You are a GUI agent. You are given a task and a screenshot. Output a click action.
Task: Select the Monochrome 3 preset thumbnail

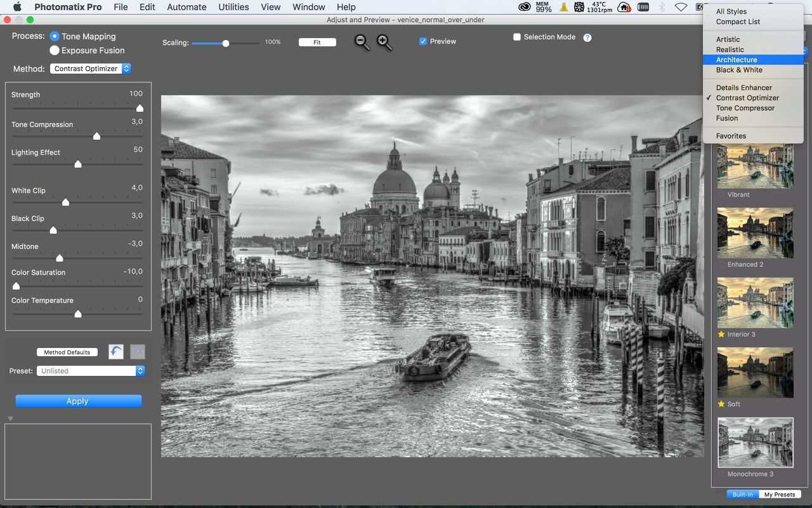(x=755, y=443)
